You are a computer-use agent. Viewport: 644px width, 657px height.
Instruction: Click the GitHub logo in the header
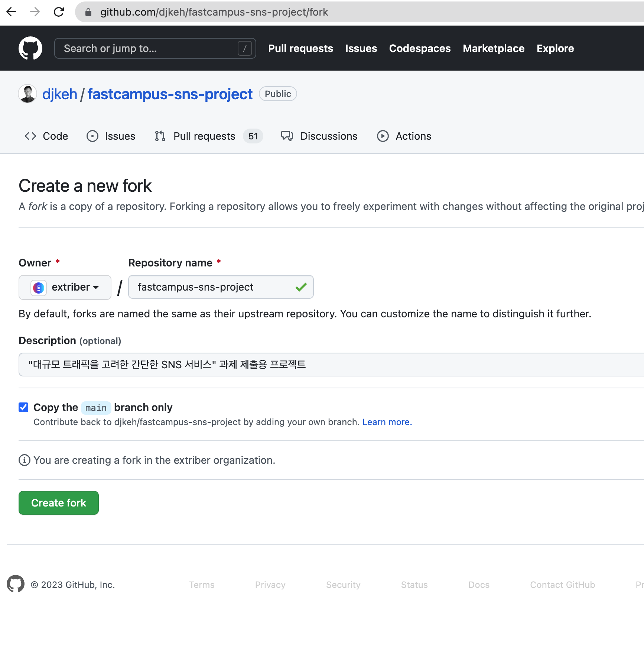point(30,48)
